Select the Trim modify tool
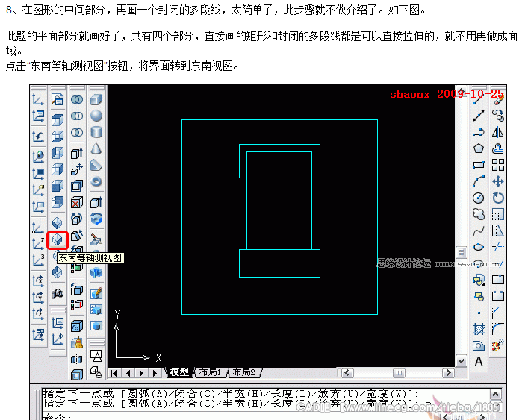525x420 pixels. (498, 247)
